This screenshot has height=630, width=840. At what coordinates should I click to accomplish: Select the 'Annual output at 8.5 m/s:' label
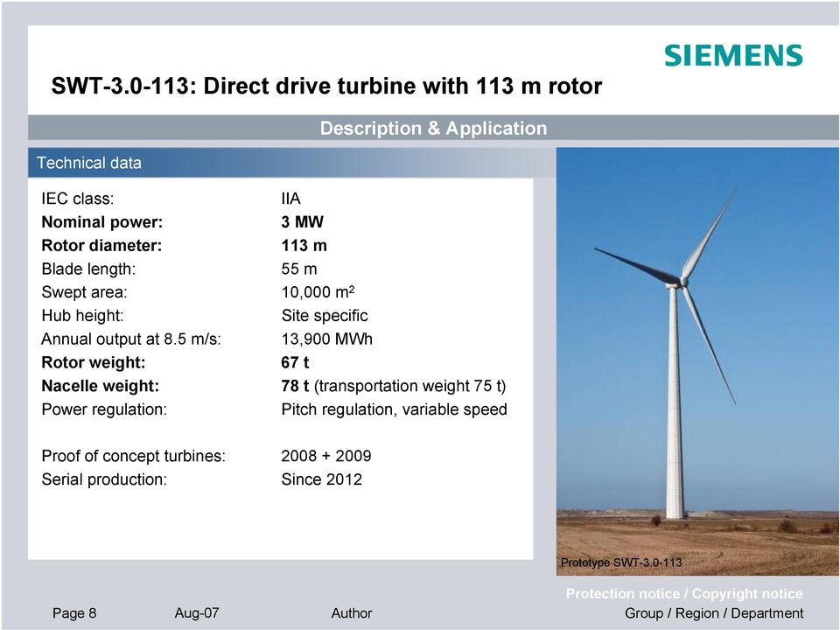point(131,339)
